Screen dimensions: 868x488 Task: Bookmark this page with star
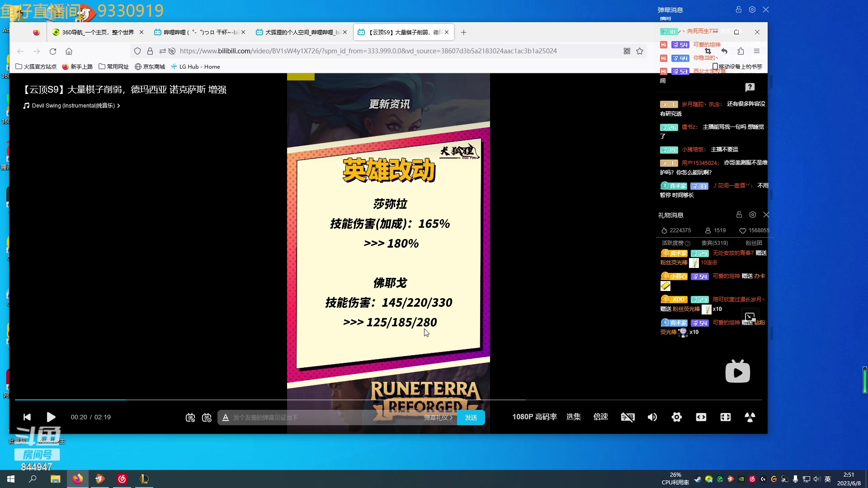click(x=640, y=51)
